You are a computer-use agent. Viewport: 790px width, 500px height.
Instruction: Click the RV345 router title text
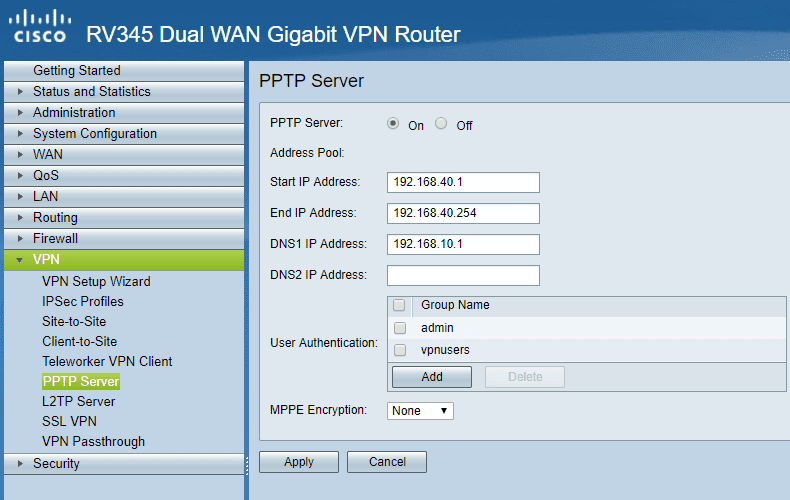coord(273,35)
